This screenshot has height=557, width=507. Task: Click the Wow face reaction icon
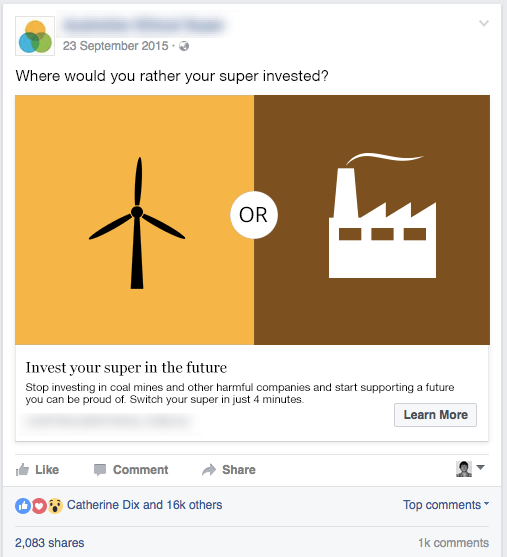(55, 505)
